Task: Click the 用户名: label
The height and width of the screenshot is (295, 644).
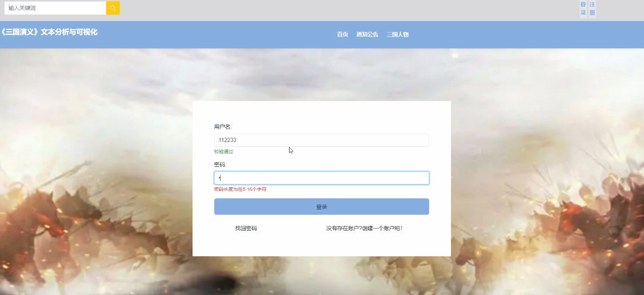Action: [x=223, y=127]
